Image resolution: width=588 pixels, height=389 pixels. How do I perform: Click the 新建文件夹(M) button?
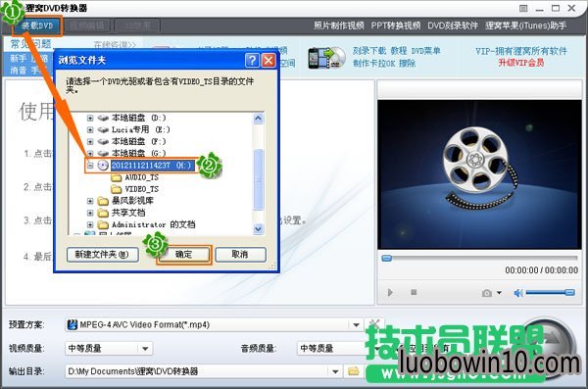click(102, 255)
